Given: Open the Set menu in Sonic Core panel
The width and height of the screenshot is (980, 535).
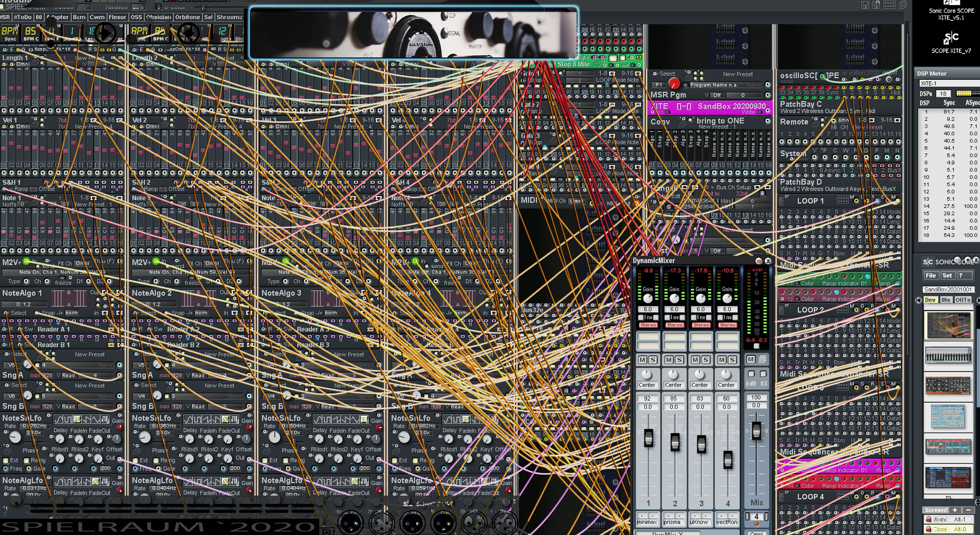Looking at the screenshot, I should 947,275.
